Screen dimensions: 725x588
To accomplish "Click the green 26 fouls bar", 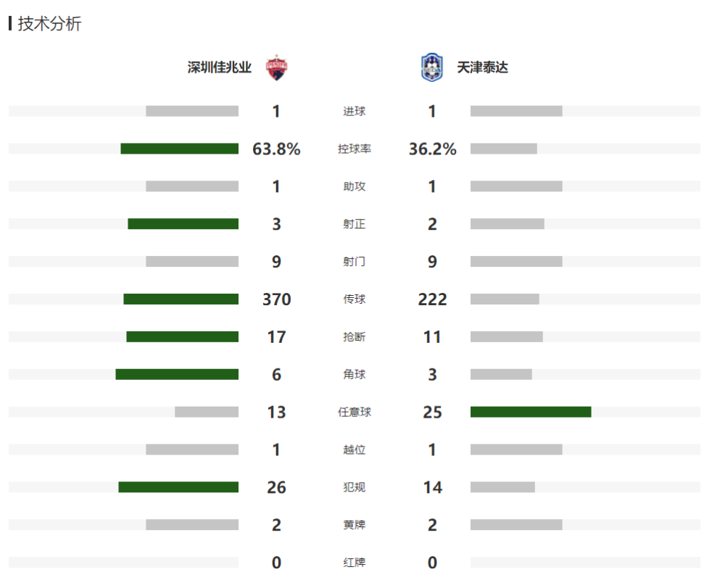I will 178,487.
